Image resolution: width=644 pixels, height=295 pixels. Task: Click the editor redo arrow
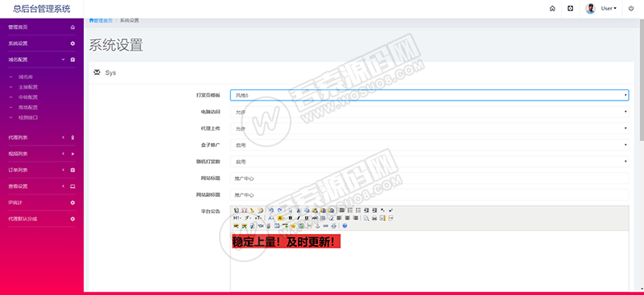tap(279, 210)
